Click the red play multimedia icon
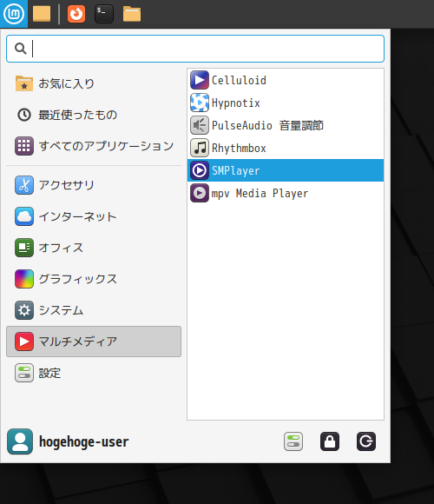The height and width of the screenshot is (504, 434). click(24, 342)
